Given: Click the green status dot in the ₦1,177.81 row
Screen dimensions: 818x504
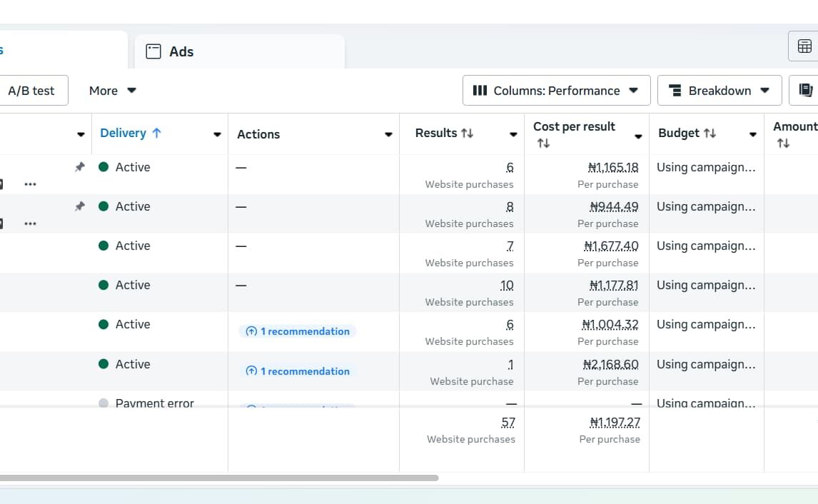Looking at the screenshot, I should click(103, 285).
